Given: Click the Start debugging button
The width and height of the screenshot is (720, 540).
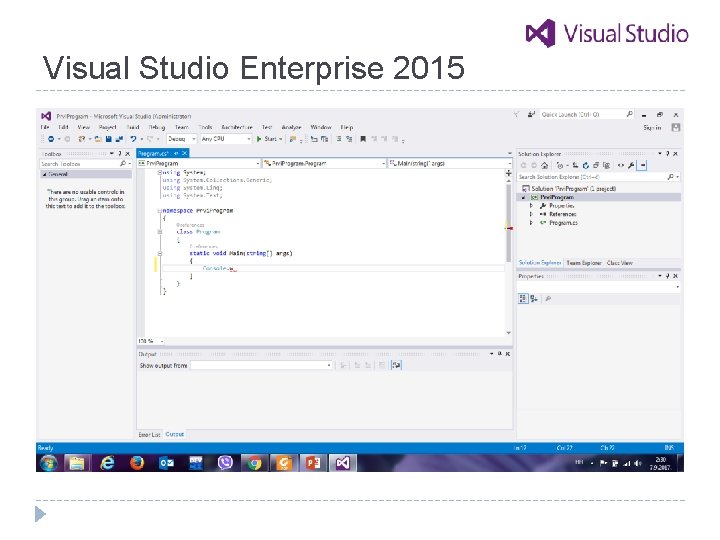Looking at the screenshot, I should click(x=266, y=139).
